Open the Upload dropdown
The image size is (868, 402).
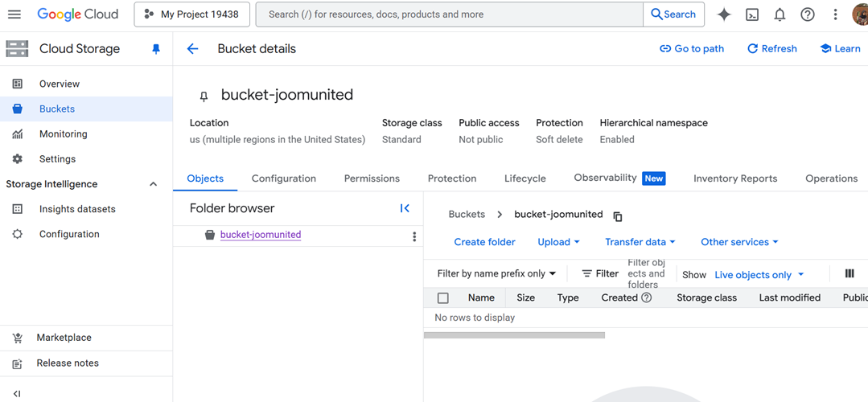click(x=558, y=242)
